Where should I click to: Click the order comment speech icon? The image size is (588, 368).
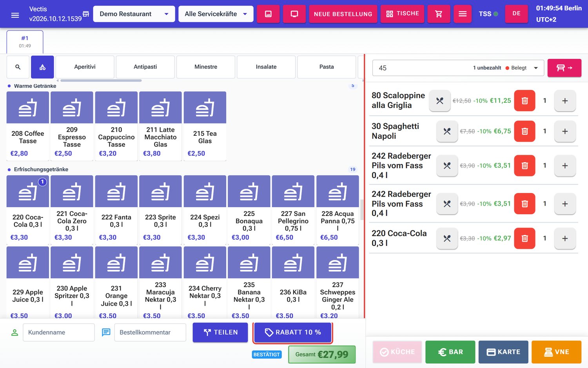pyautogui.click(x=106, y=333)
